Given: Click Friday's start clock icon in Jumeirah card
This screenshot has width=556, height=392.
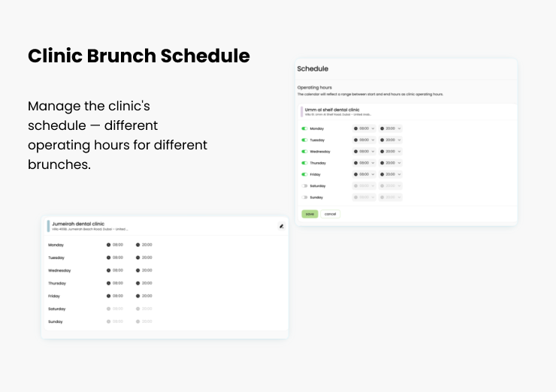Looking at the screenshot, I should tap(108, 296).
